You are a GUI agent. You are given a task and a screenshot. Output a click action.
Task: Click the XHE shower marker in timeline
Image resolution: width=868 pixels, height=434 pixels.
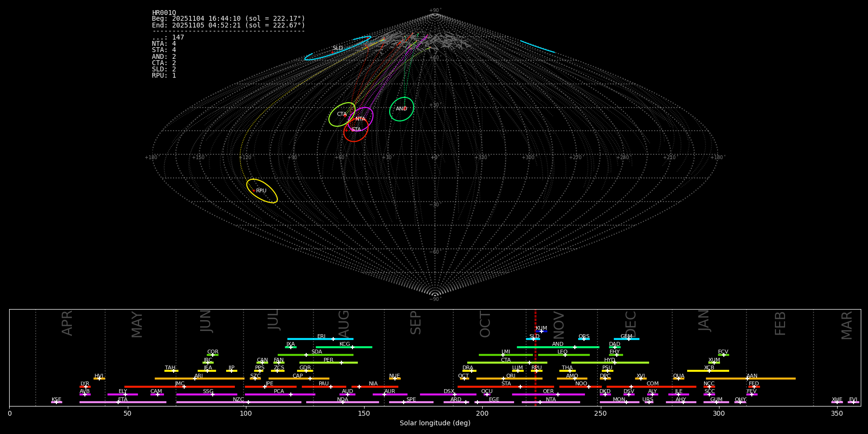837,402
